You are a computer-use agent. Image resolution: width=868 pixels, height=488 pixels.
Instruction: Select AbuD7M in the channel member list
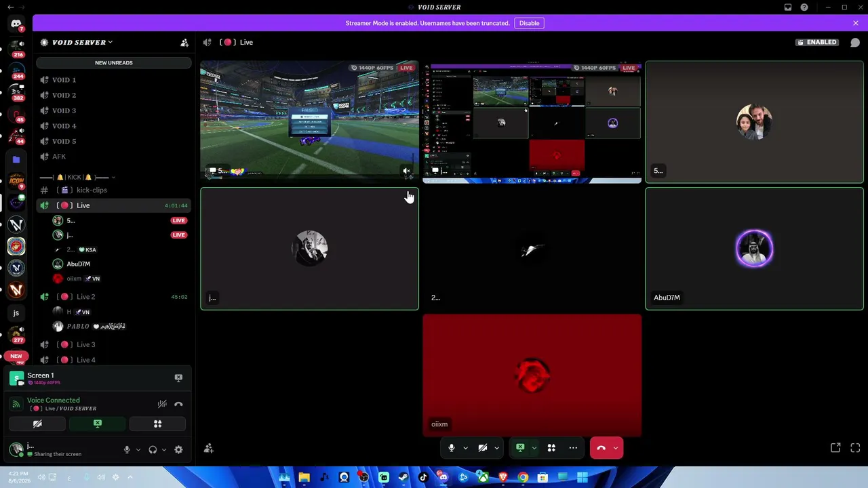[114, 264]
